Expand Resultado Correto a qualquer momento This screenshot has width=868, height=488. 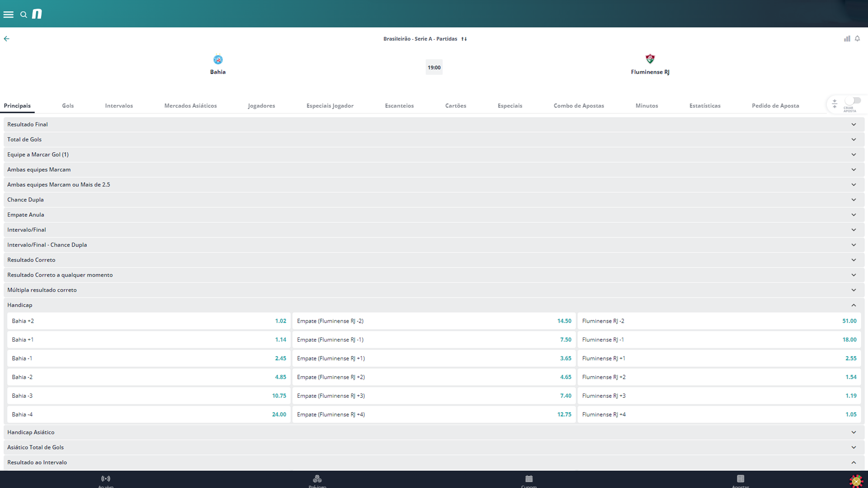(x=434, y=275)
